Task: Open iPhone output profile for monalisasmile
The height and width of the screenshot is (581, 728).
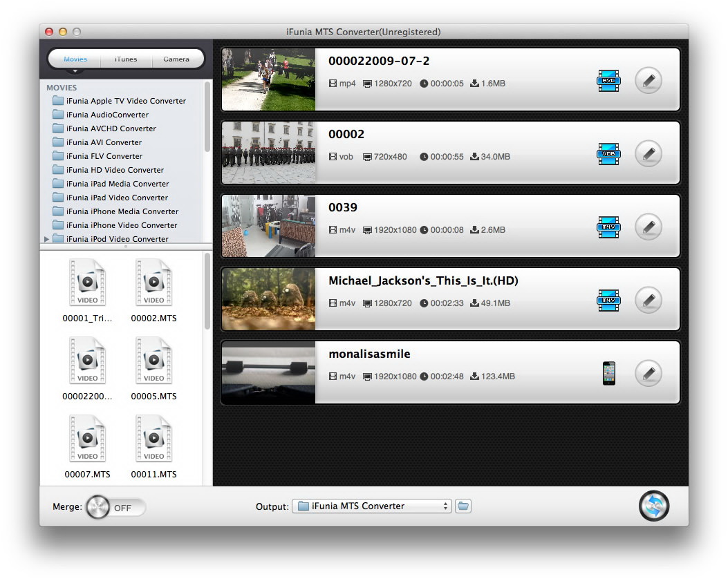Action: (x=608, y=373)
